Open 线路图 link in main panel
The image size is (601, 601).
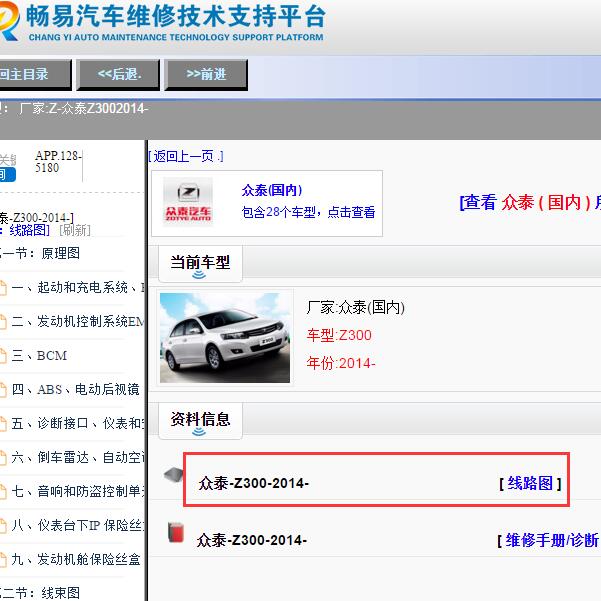point(530,483)
